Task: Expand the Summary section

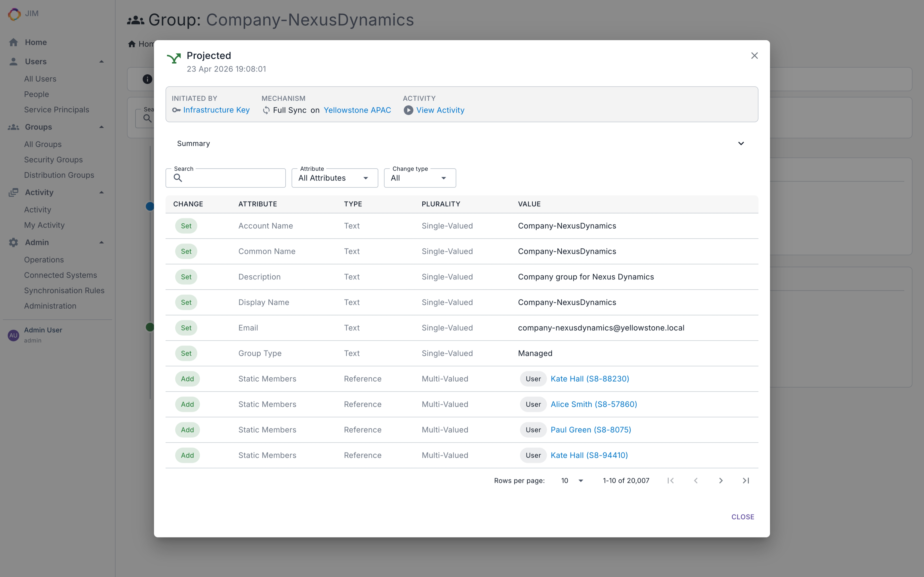Action: (x=741, y=144)
